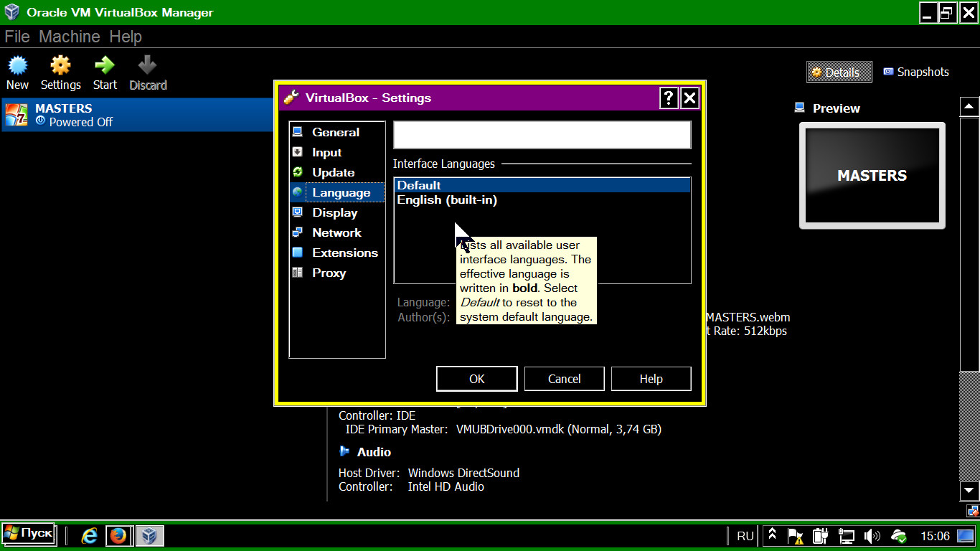The width and height of the screenshot is (980, 551).
Task: Switch to the Snapshots view
Action: click(x=916, y=72)
